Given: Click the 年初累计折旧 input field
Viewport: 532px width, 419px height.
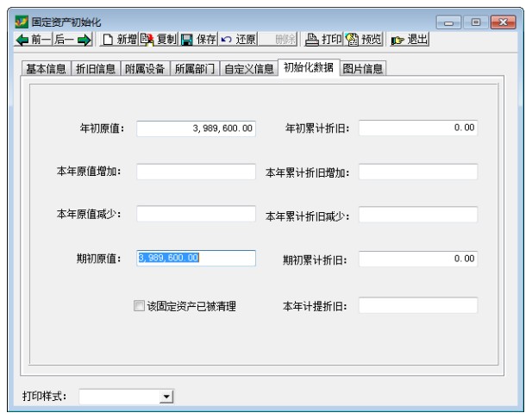Looking at the screenshot, I should click(x=418, y=128).
